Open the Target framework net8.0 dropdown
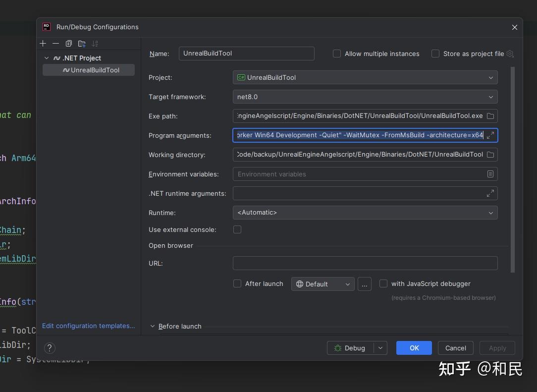Image resolution: width=537 pixels, height=392 pixels. (x=365, y=97)
